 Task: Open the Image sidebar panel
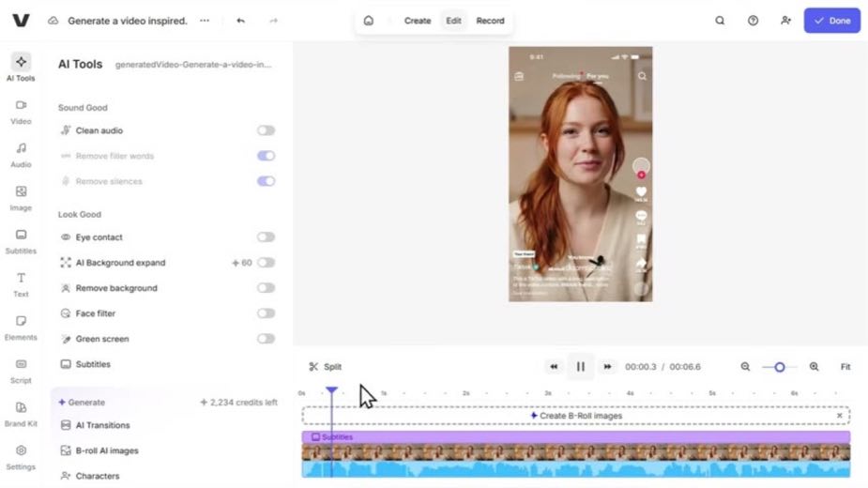(21, 199)
